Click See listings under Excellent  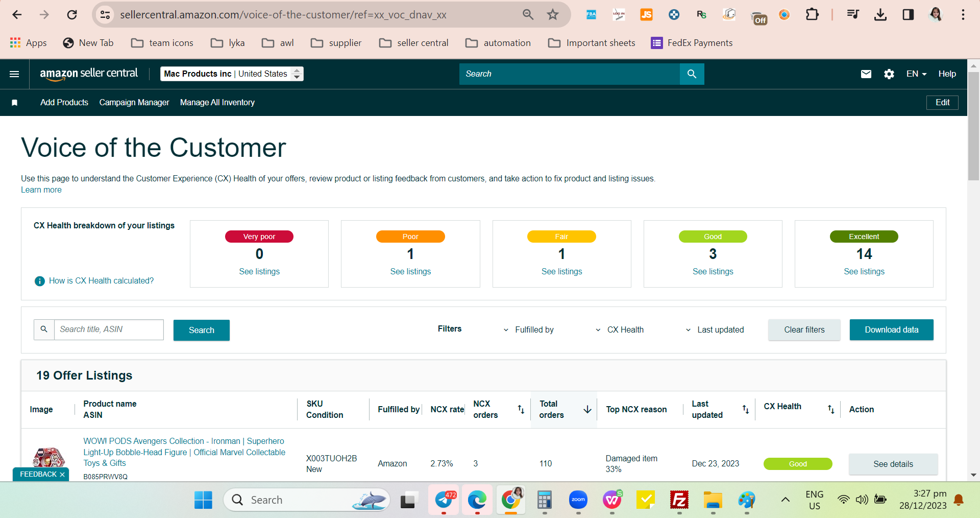click(864, 272)
